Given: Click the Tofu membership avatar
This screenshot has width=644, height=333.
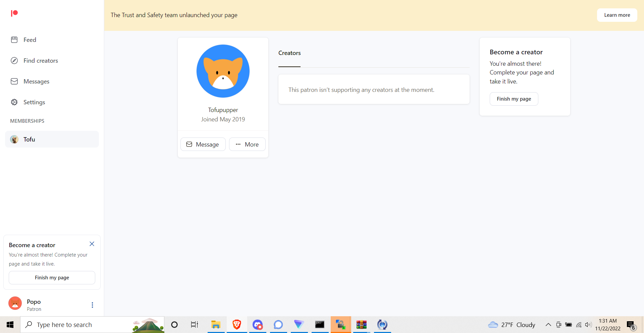Looking at the screenshot, I should coord(14,139).
